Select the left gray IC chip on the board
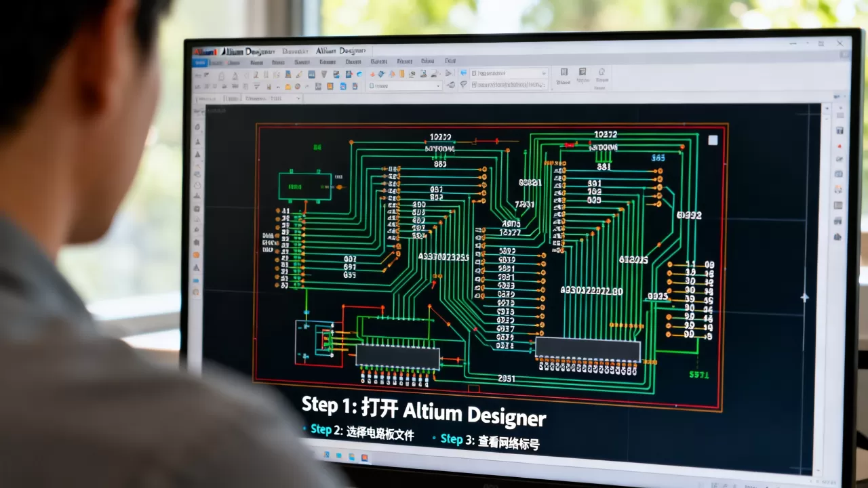868x488 pixels. (397, 357)
